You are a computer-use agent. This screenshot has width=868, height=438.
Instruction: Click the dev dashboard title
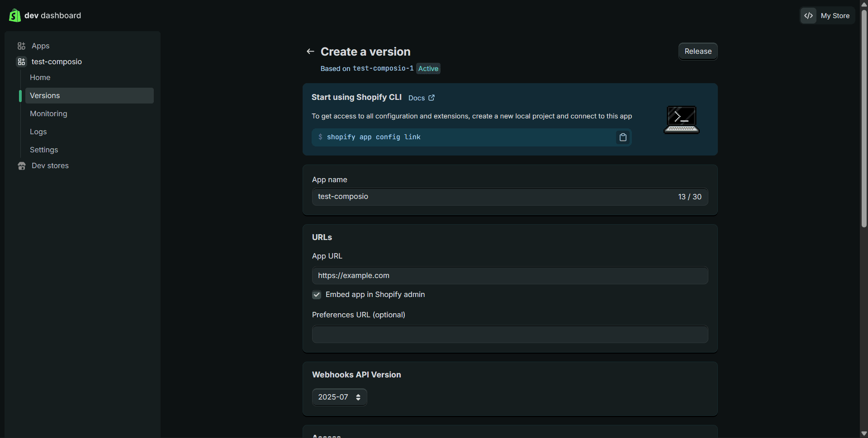[x=52, y=15]
